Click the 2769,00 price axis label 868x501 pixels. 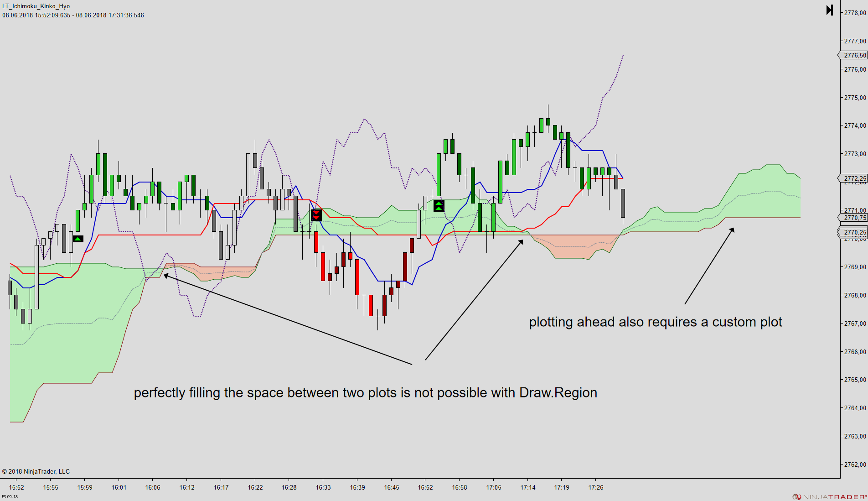pyautogui.click(x=855, y=267)
